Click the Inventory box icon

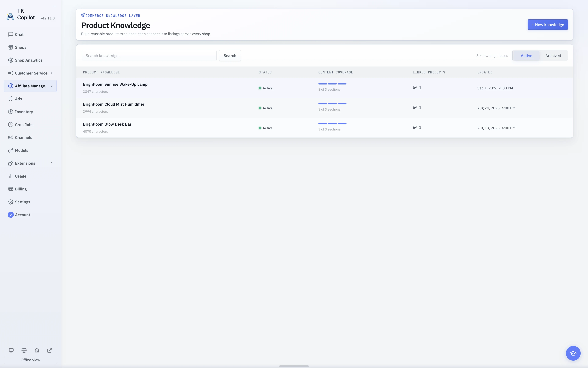click(x=11, y=112)
